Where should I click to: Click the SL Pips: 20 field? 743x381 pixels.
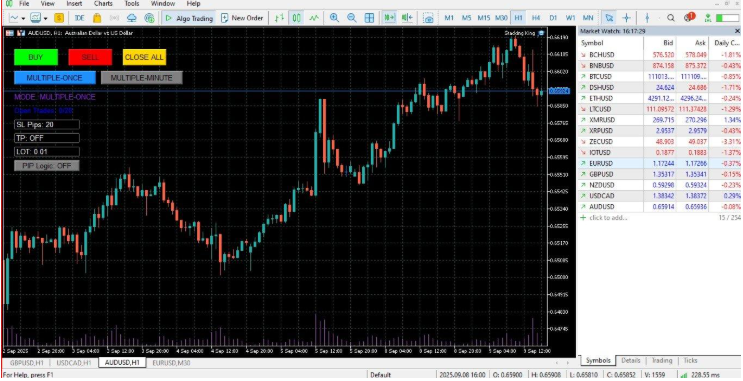coord(47,125)
